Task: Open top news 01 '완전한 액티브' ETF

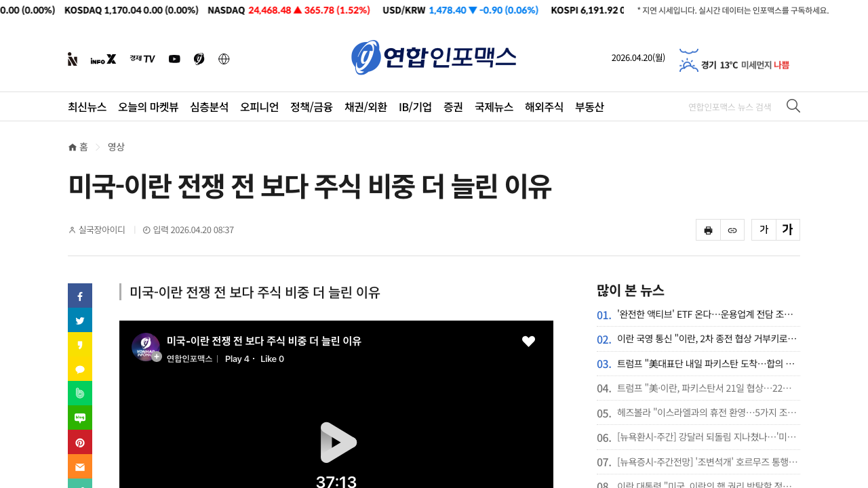Action: (705, 314)
